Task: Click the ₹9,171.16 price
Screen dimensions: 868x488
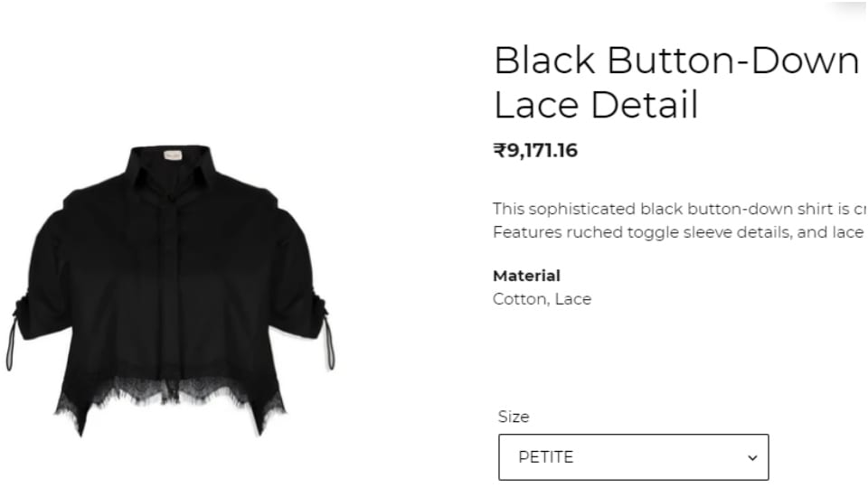Action: 535,151
